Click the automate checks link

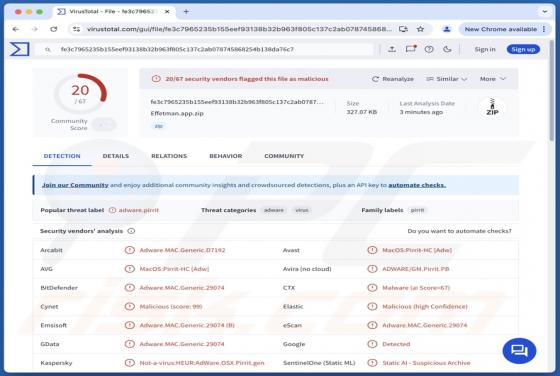417,185
